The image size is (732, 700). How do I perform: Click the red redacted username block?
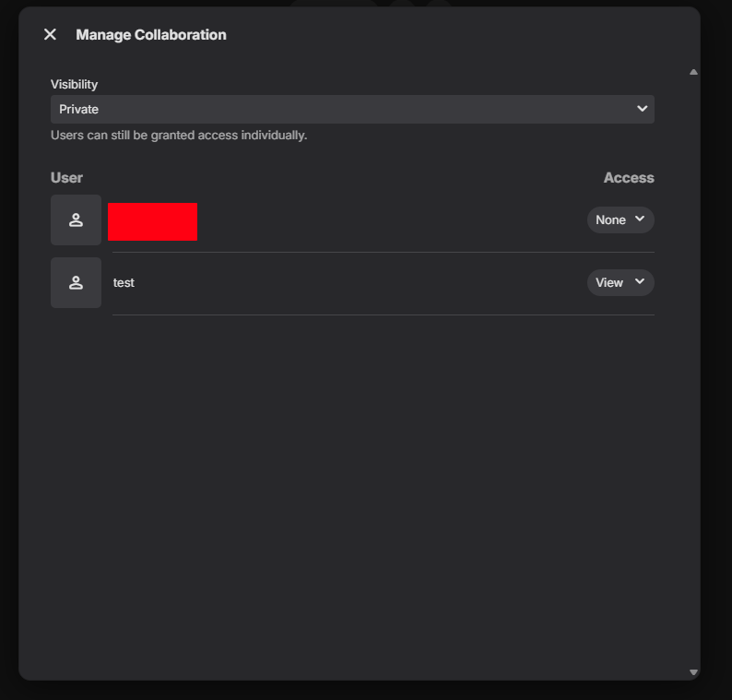[x=152, y=221]
